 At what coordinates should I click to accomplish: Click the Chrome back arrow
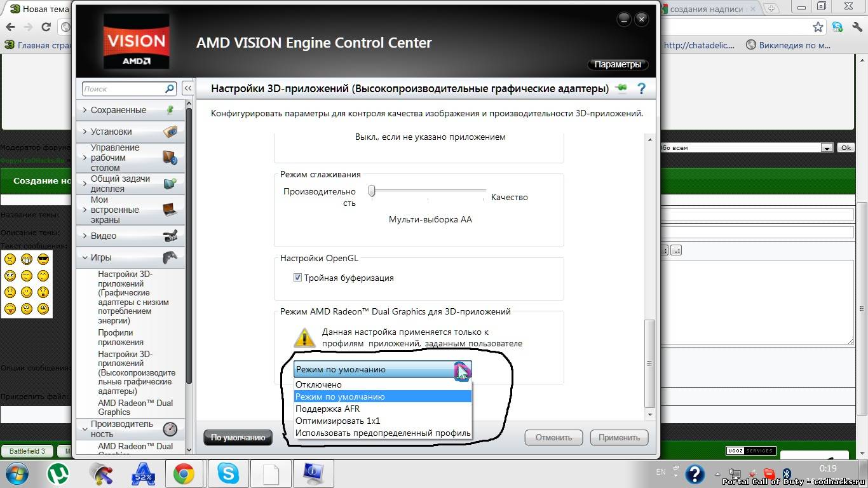click(x=10, y=27)
